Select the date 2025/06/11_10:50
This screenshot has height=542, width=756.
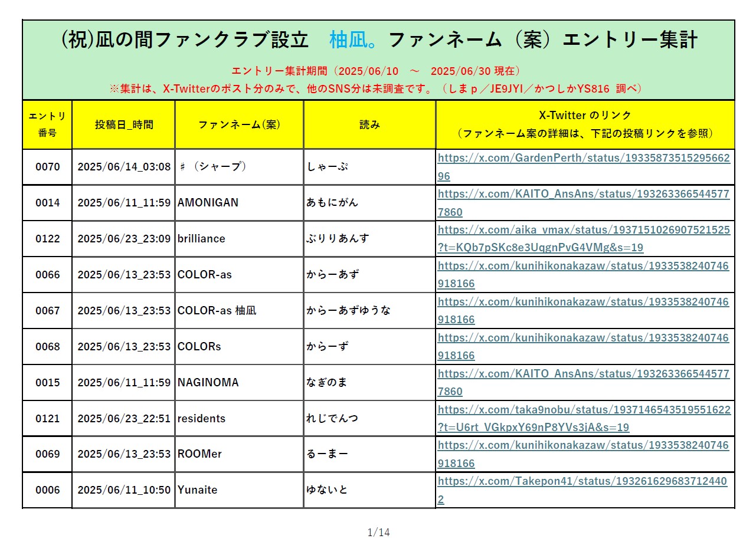124,491
